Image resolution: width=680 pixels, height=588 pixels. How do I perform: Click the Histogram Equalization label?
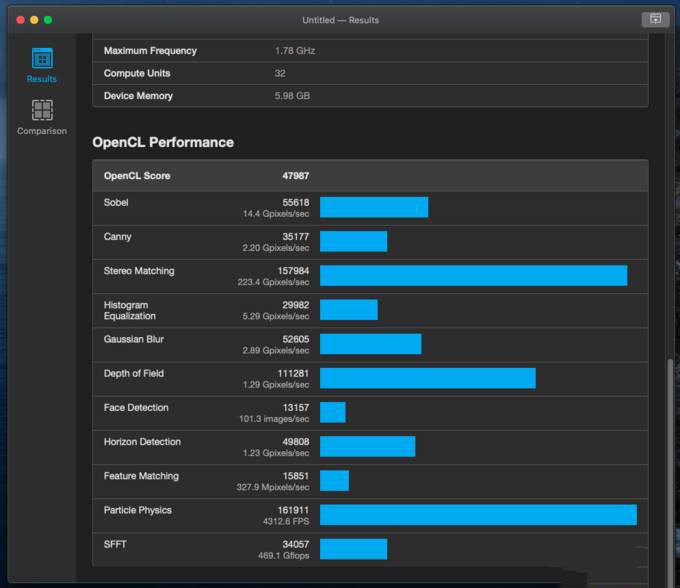[x=130, y=310]
